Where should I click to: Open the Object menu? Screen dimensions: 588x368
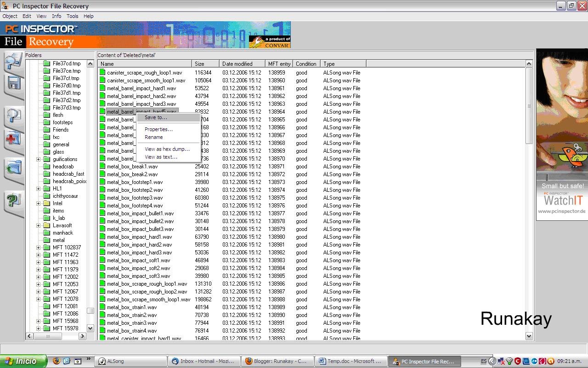coord(10,16)
